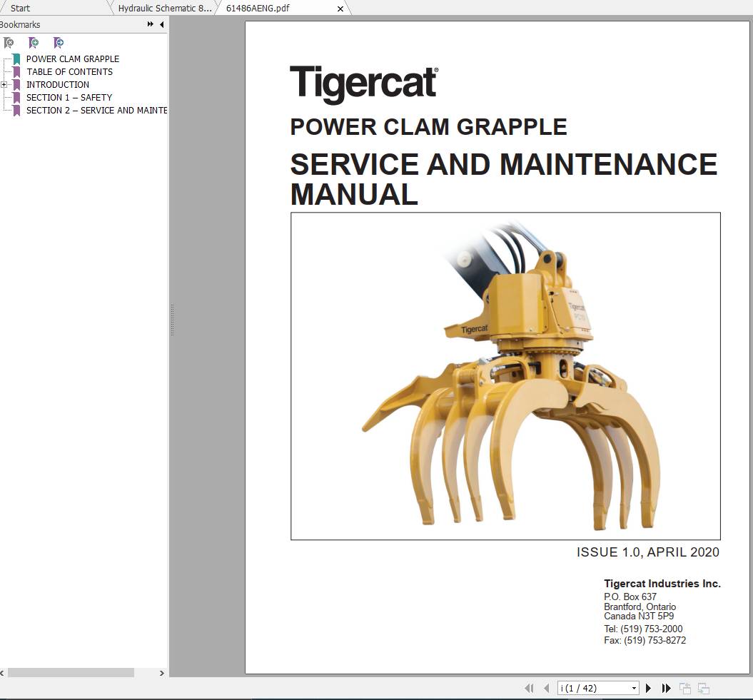Expand the INTRODUCTION bookmark tree
The image size is (753, 700).
(x=4, y=84)
